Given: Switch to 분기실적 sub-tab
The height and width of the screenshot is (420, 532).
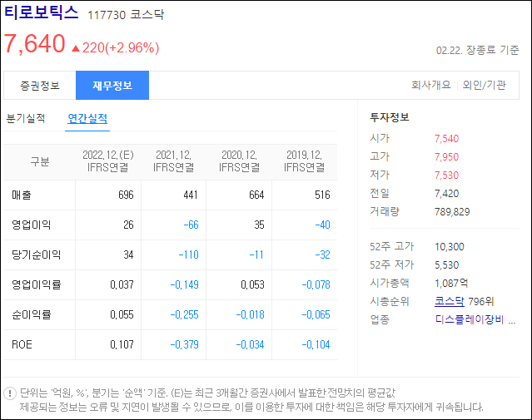Looking at the screenshot, I should [x=26, y=118].
